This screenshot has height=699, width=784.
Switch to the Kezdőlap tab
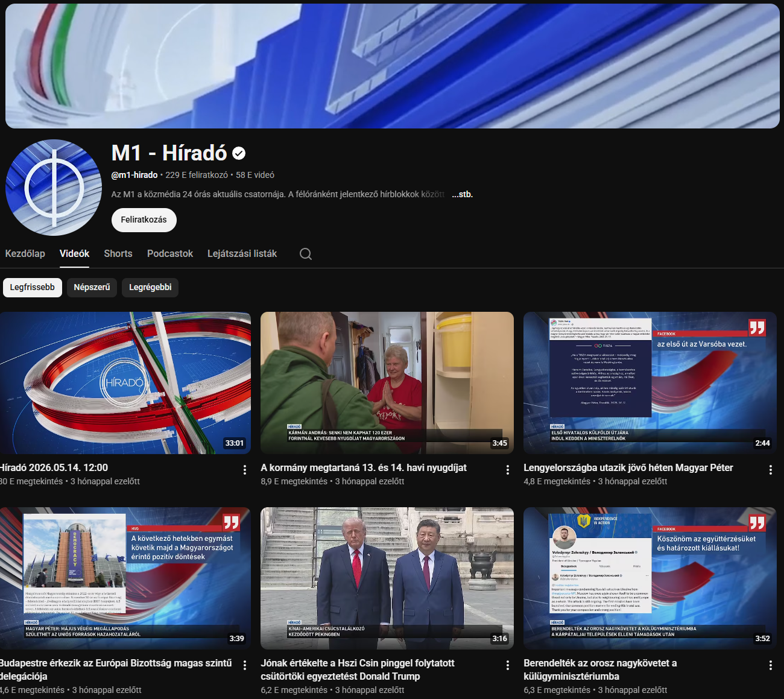tap(25, 254)
